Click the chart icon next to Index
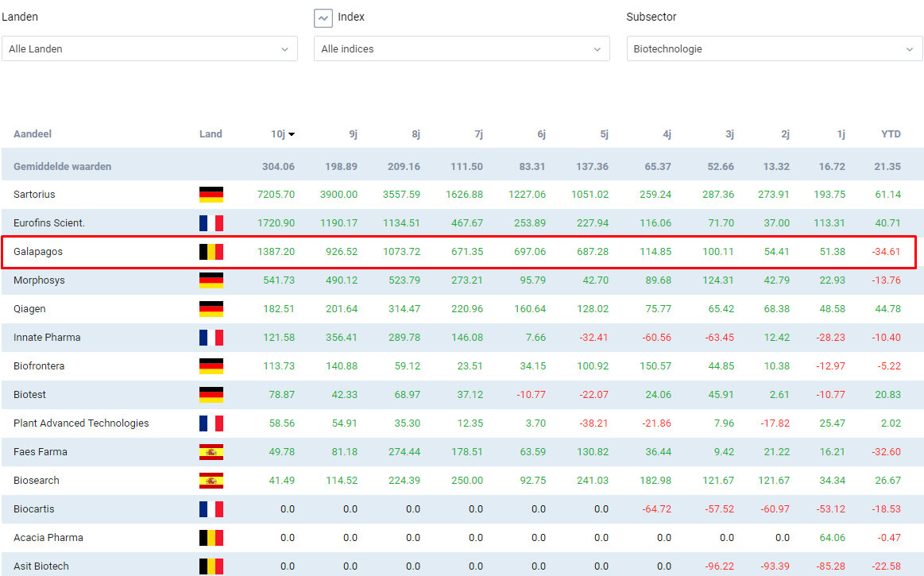 (323, 18)
